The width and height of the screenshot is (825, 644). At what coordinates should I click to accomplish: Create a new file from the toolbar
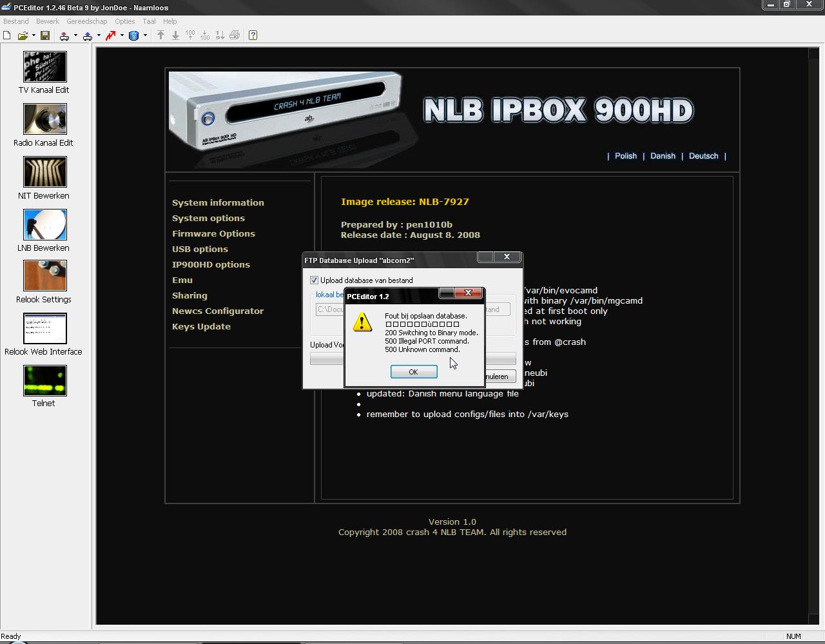pos(6,35)
